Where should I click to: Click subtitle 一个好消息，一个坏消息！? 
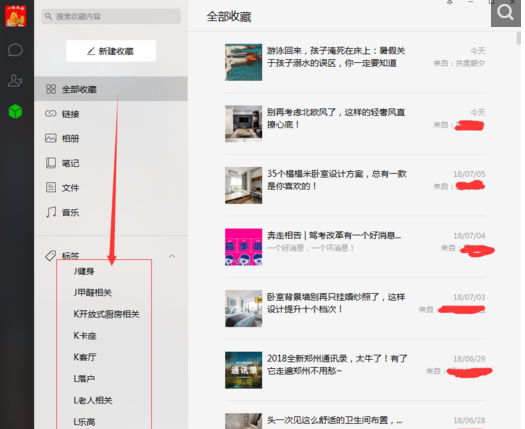[310, 248]
